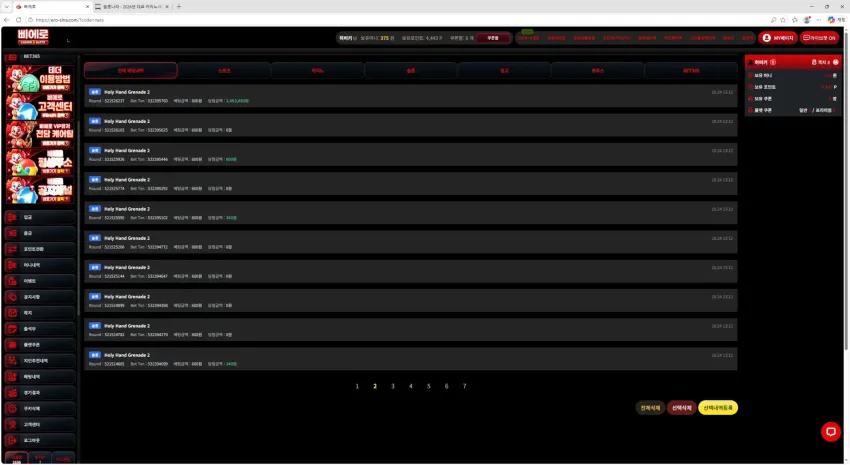Screen dimensions: 850x465
Task: Select the 전체 배팅내역 tab
Action: coord(131,70)
